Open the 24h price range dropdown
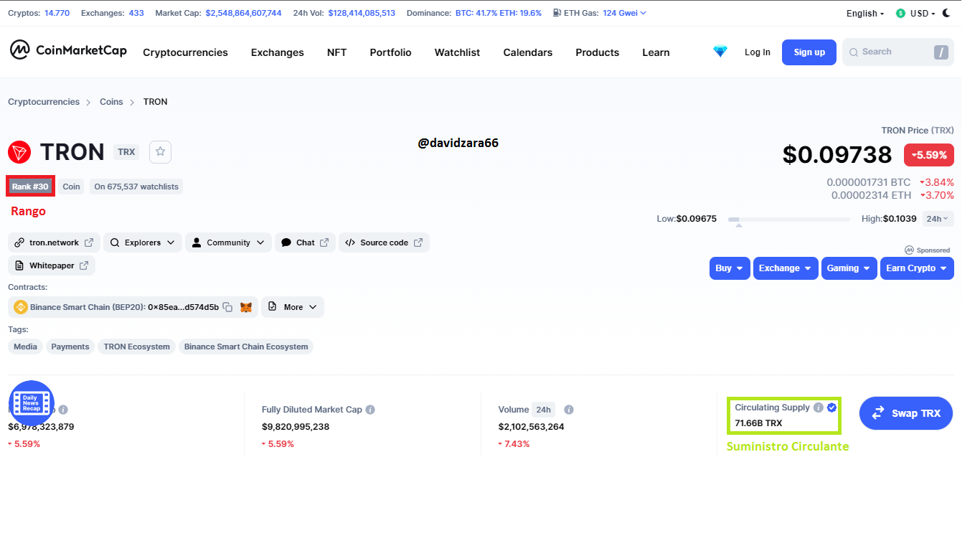The width and height of the screenshot is (980, 551). coord(938,219)
